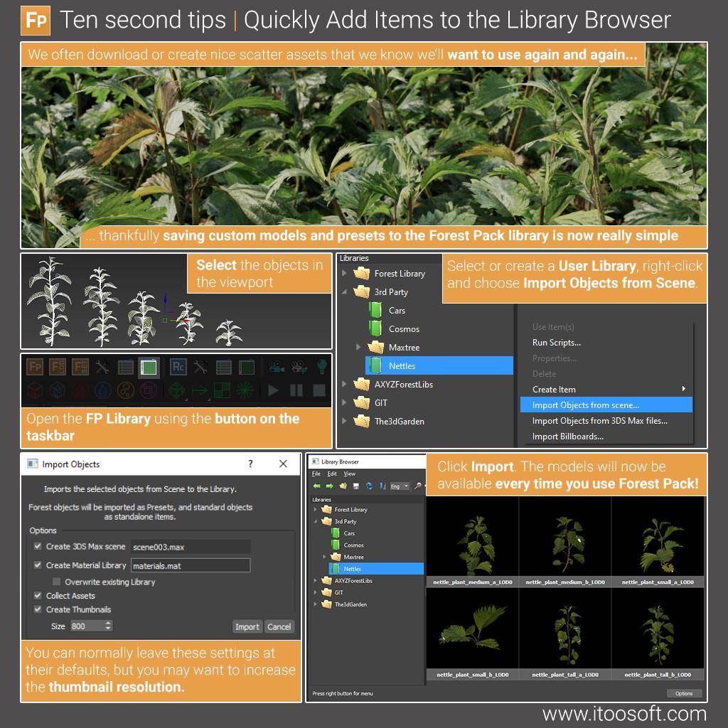
Task: Select the nettle_plant_medium_a_LOD0 thumbnail
Action: point(473,542)
